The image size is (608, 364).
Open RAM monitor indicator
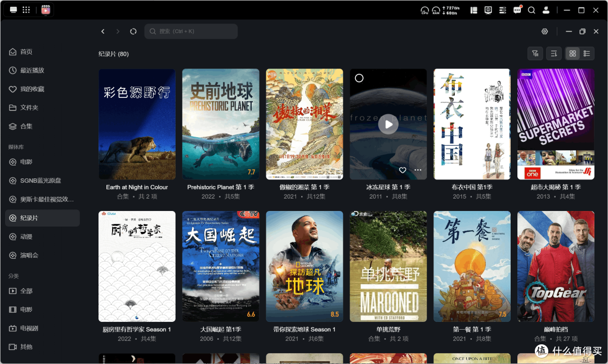436,11
